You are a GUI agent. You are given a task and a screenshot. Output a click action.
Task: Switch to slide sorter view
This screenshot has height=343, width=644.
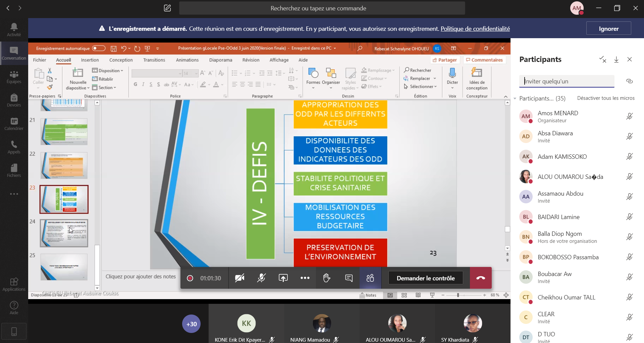tap(404, 295)
